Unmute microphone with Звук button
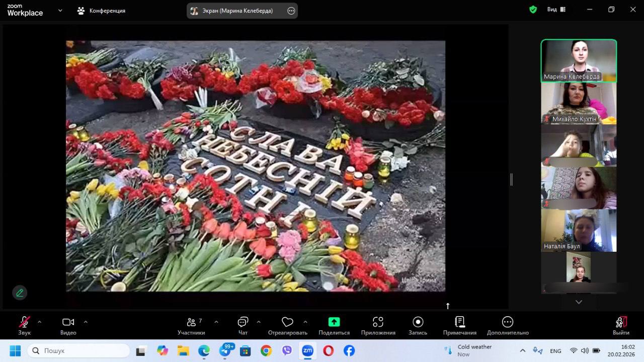The width and height of the screenshot is (644, 362). coord(24,322)
